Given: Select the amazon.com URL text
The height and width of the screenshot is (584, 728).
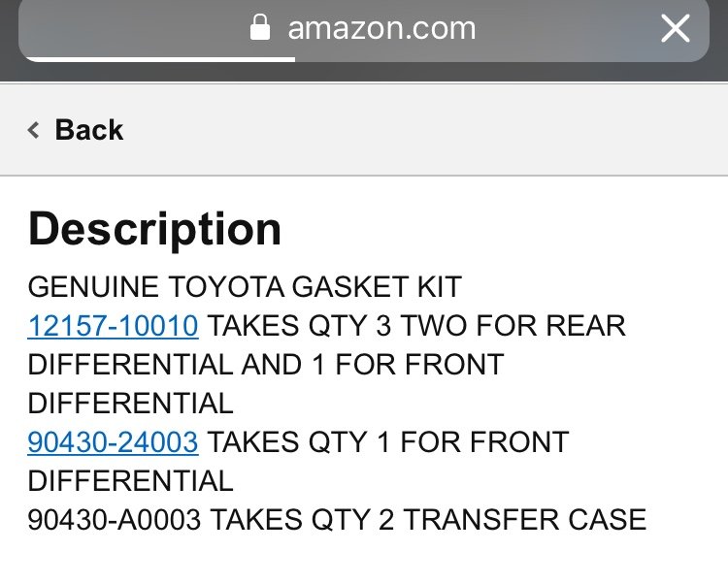Looking at the screenshot, I should [381, 28].
